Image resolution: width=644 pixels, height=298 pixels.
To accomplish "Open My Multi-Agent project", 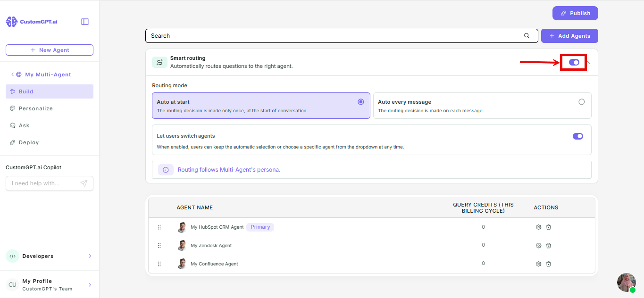I will [48, 74].
